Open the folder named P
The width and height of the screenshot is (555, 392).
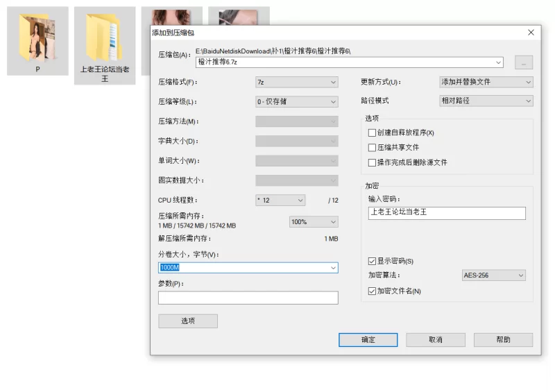(x=37, y=41)
